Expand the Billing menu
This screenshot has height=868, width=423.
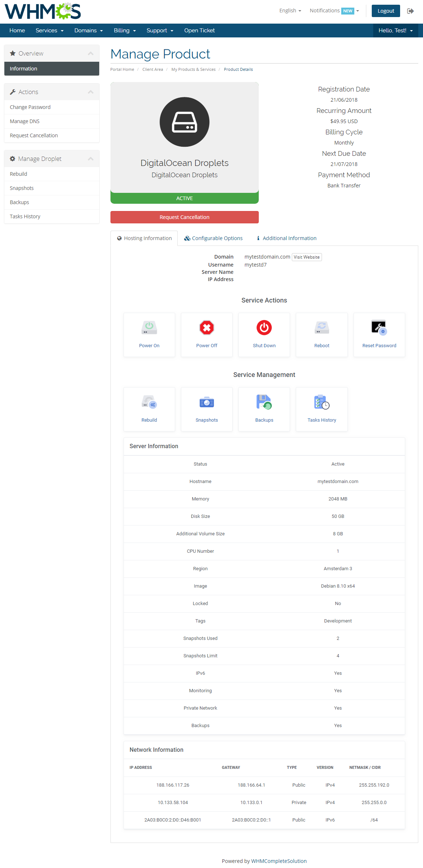[125, 31]
